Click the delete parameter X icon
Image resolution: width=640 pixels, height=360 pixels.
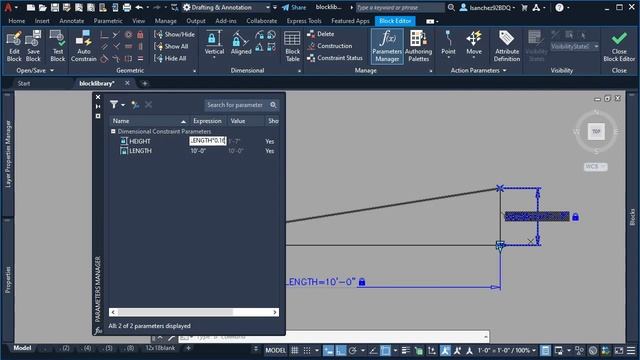click(x=149, y=105)
